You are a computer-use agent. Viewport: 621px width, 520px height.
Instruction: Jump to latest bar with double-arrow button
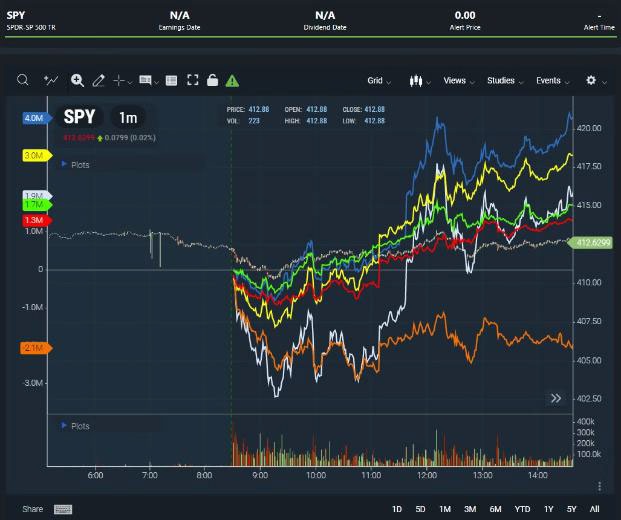point(556,398)
